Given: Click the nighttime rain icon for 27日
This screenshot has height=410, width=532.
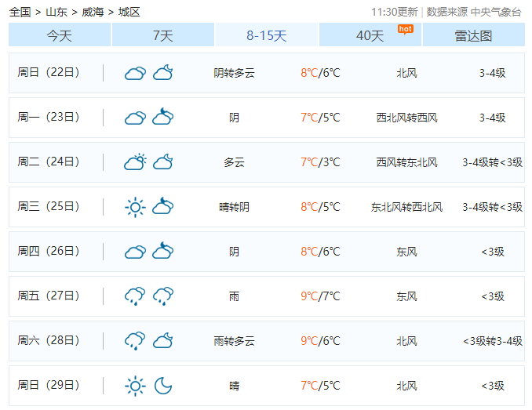Looking at the screenshot, I should pyautogui.click(x=163, y=296).
